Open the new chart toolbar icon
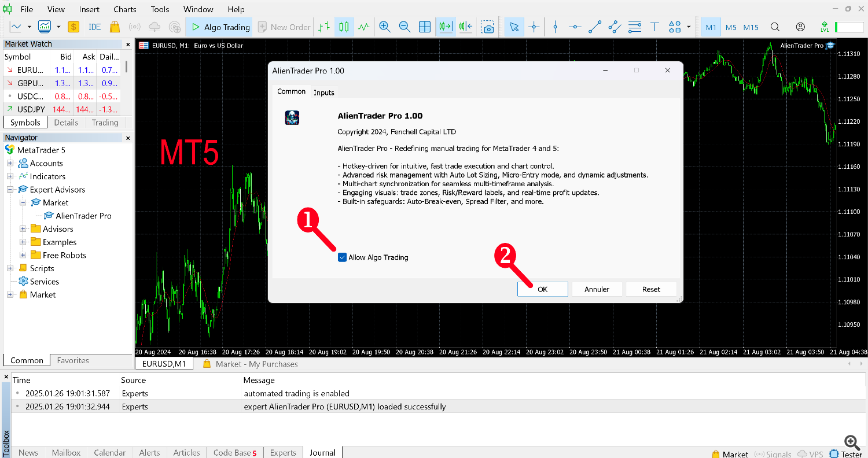The height and width of the screenshot is (458, 868). 16,27
